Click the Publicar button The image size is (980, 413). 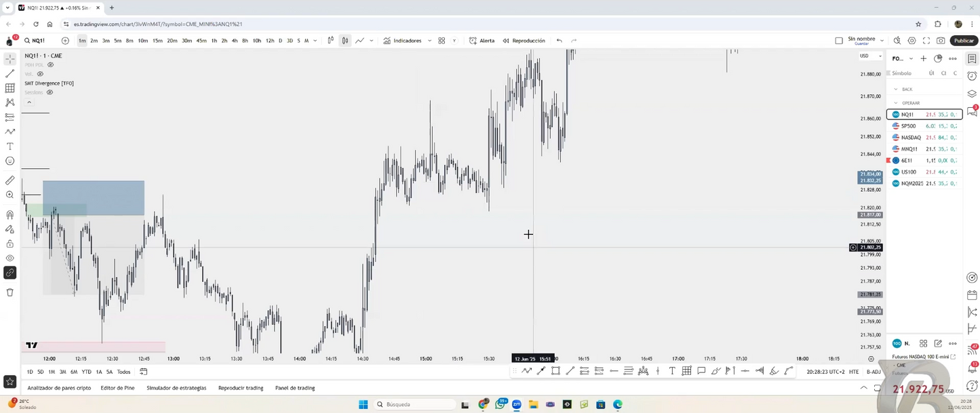[x=964, y=41]
